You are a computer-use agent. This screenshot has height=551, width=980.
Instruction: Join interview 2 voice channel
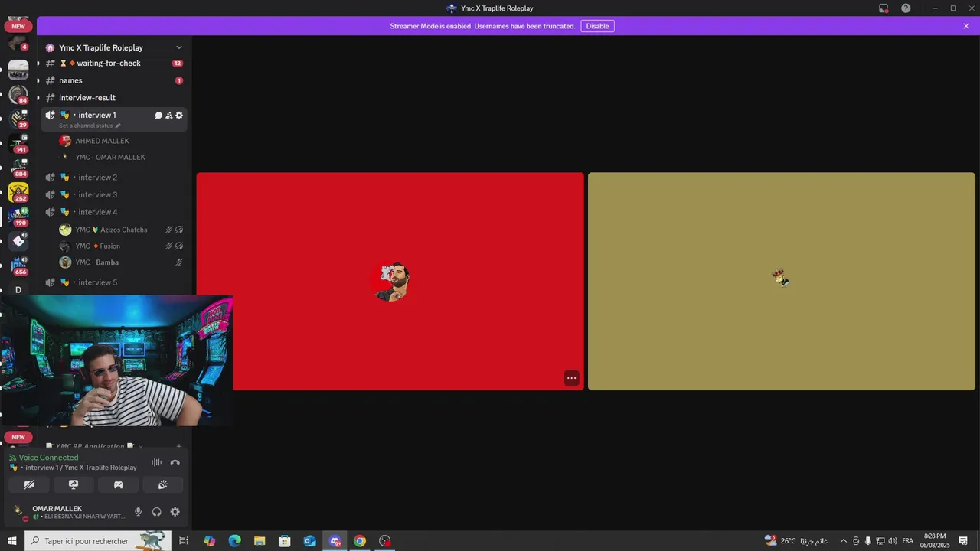pyautogui.click(x=113, y=178)
